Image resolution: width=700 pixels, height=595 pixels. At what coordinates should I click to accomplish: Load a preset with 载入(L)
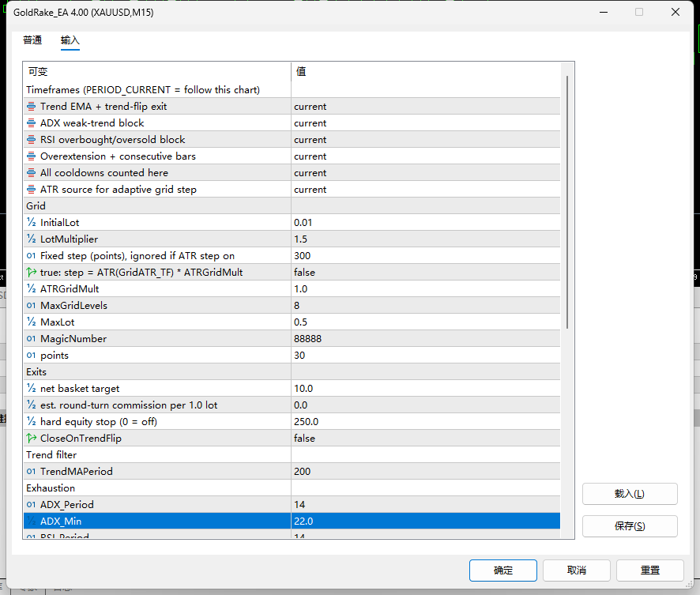[x=630, y=494]
